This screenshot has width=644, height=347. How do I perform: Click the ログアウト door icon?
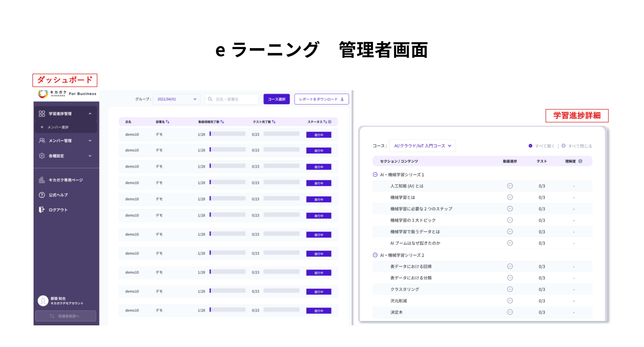pyautogui.click(x=42, y=210)
